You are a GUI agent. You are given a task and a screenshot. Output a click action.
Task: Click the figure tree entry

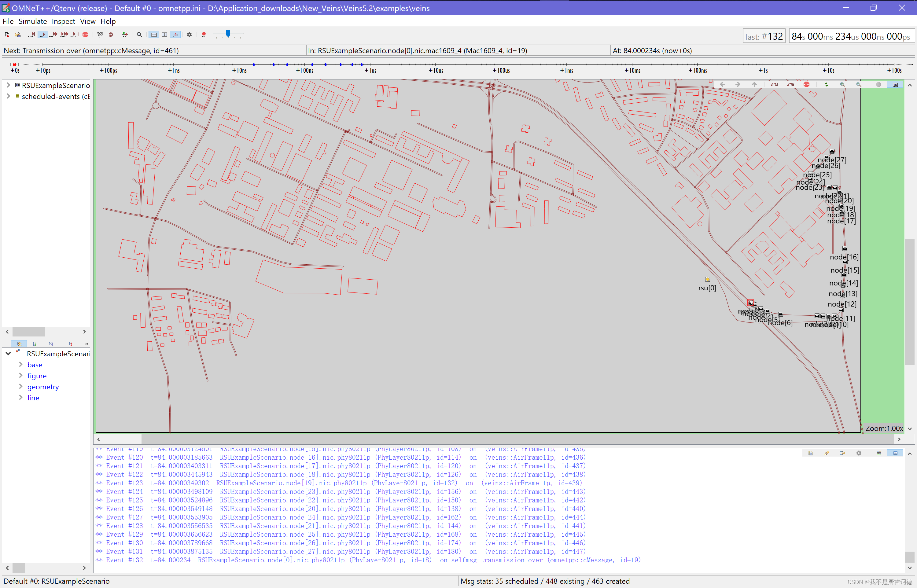pos(37,376)
